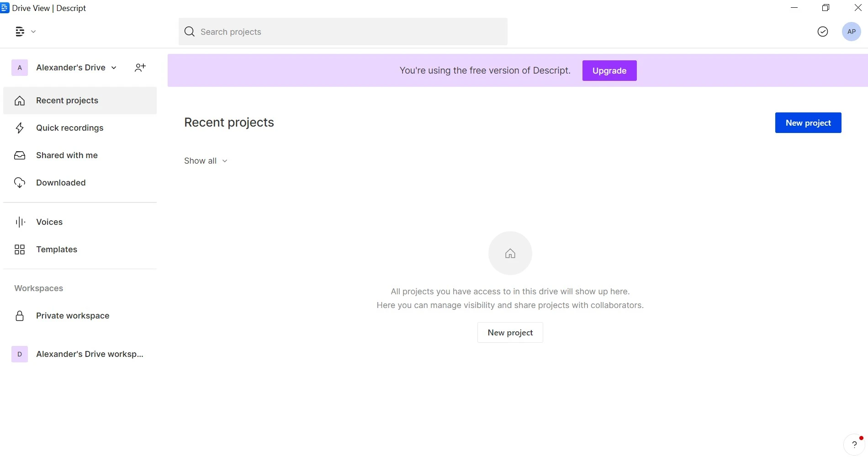Click the invite members icon
This screenshot has width=868, height=462.
(x=140, y=68)
